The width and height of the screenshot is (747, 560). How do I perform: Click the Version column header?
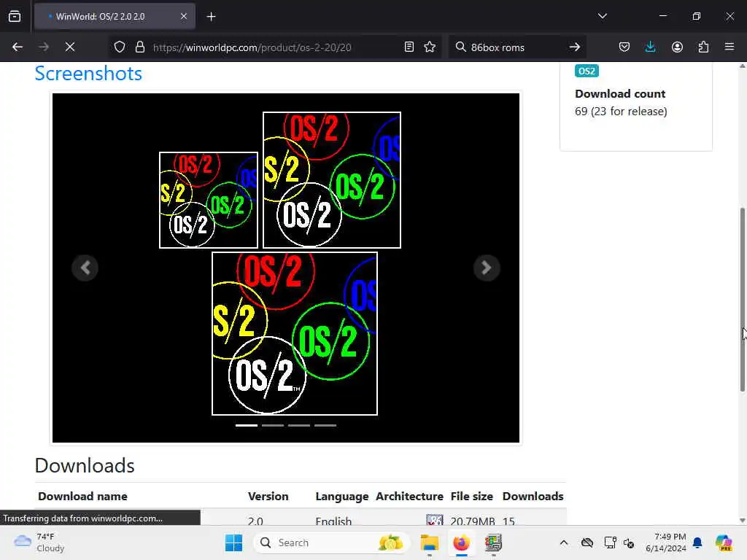(268, 496)
